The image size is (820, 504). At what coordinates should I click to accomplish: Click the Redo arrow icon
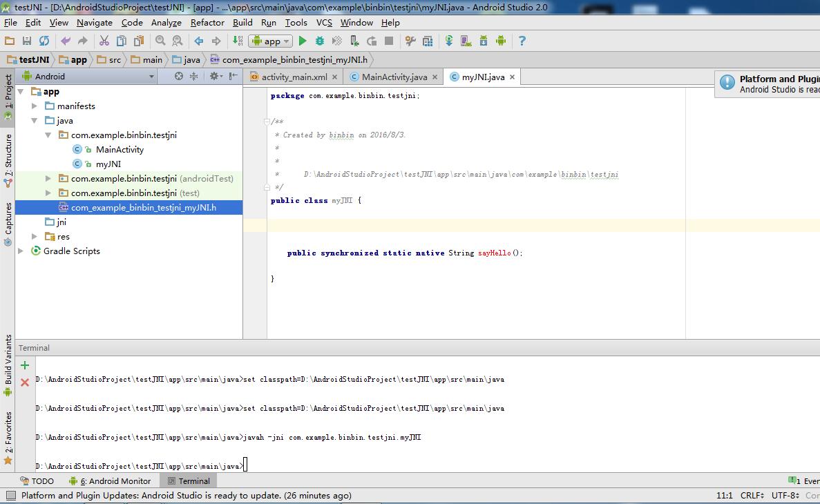(83, 41)
